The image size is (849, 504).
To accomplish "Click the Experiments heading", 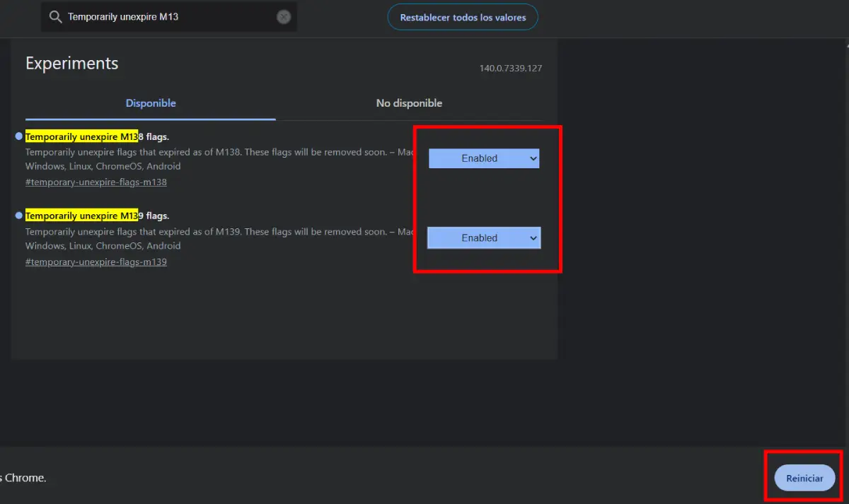I will click(x=72, y=63).
